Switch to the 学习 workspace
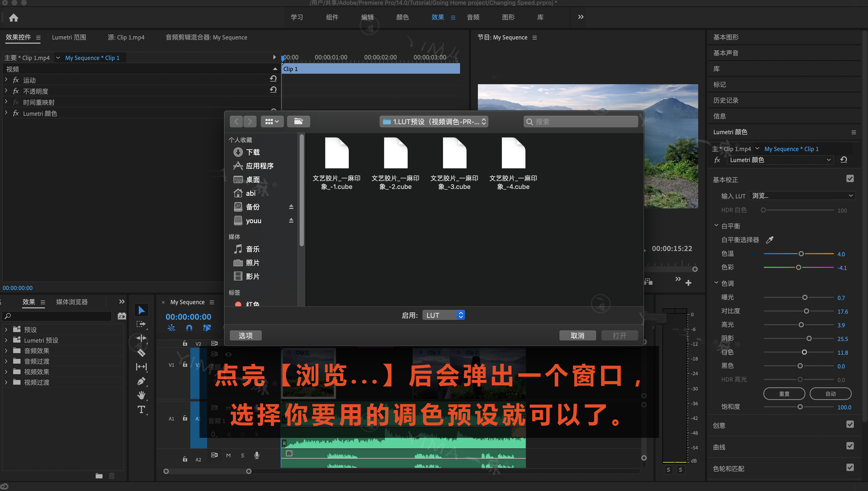The width and height of the screenshot is (868, 491). (x=297, y=17)
